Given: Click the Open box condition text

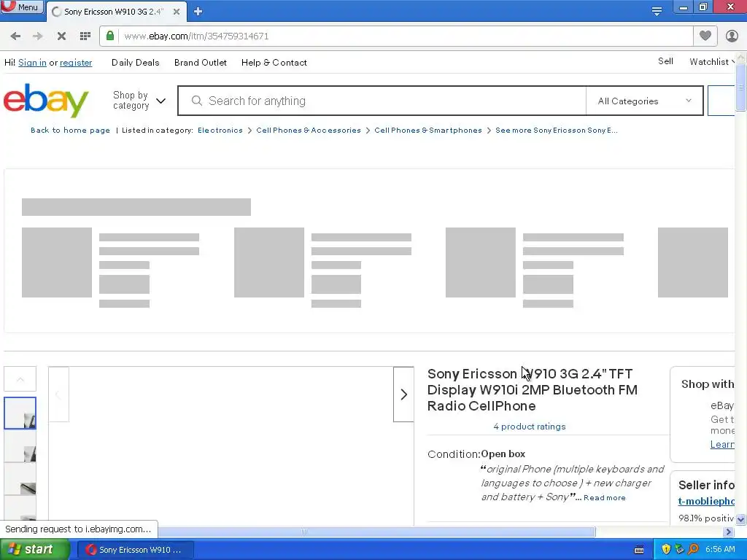Looking at the screenshot, I should [x=503, y=454].
